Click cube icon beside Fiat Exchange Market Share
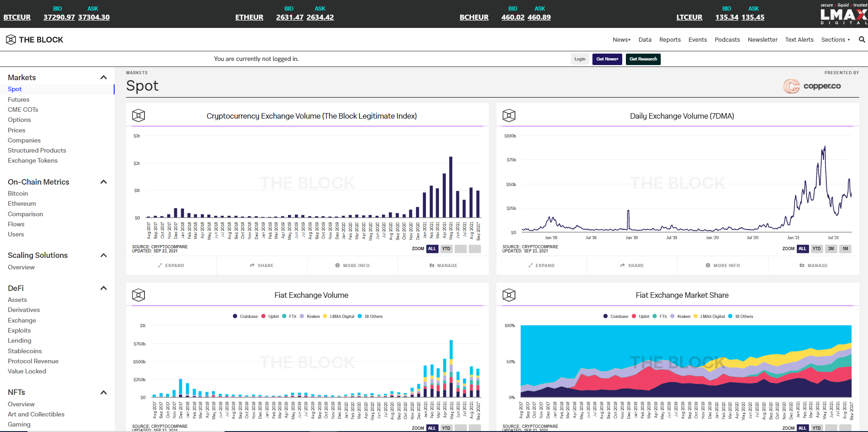The image size is (868, 432). [509, 295]
